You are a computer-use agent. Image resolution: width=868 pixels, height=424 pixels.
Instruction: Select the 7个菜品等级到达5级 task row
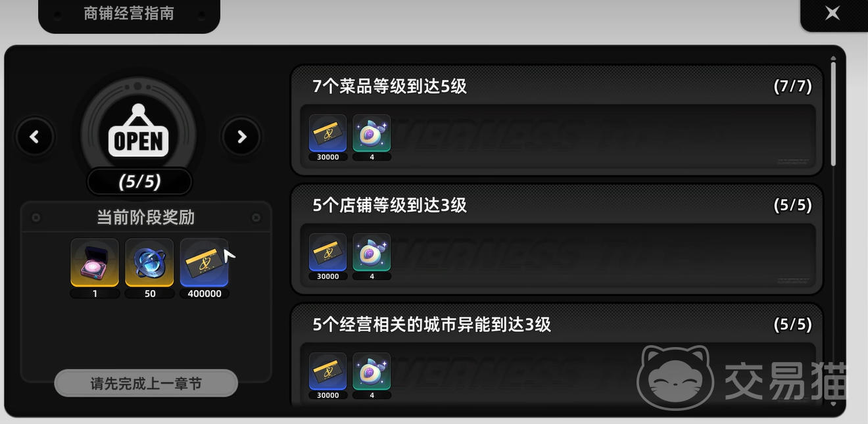click(556, 120)
